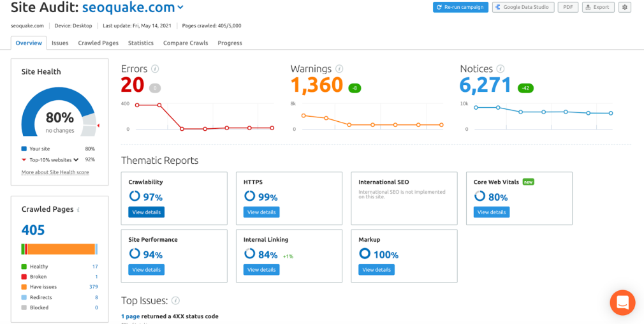Open the settings gear icon

click(624, 7)
